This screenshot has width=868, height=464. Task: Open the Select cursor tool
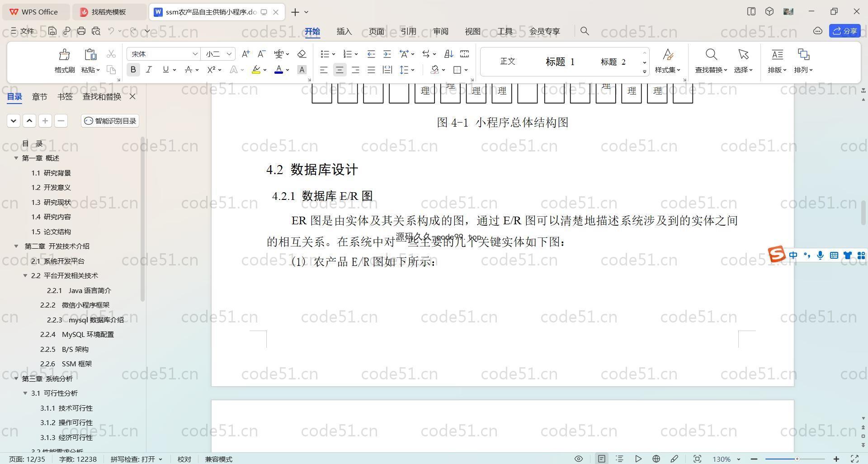coord(743,55)
